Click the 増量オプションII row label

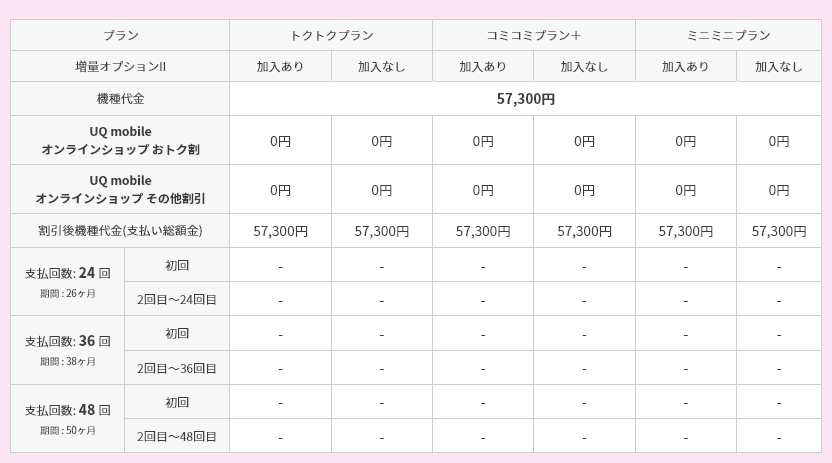click(x=120, y=67)
